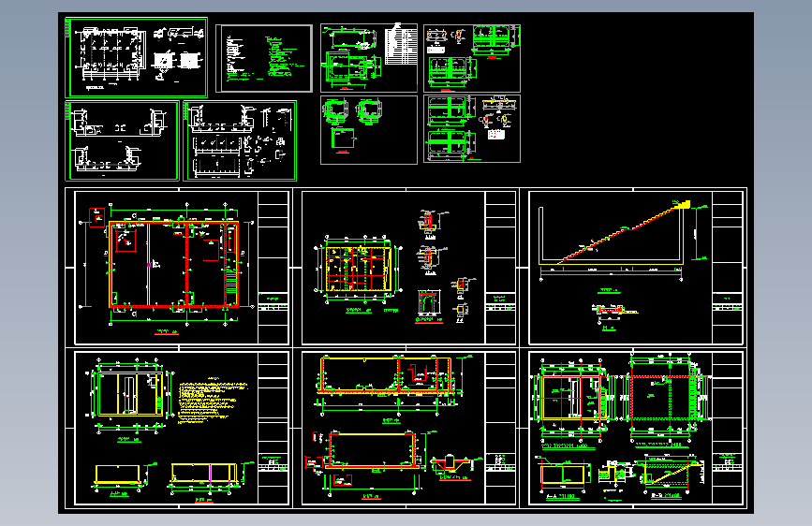Screen dimensions: 812x526
Task: Select the large red-and-yellow rectangular plan drawing
Action: pyautogui.click(x=173, y=265)
